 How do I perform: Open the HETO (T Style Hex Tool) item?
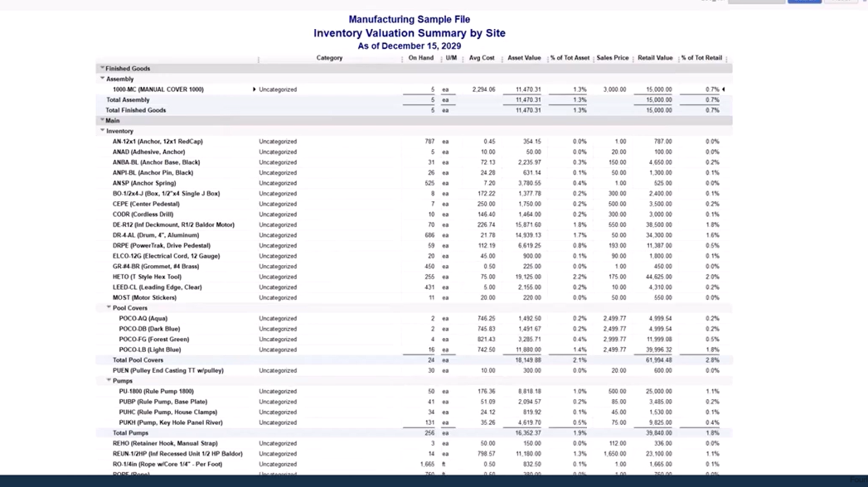pos(147,277)
